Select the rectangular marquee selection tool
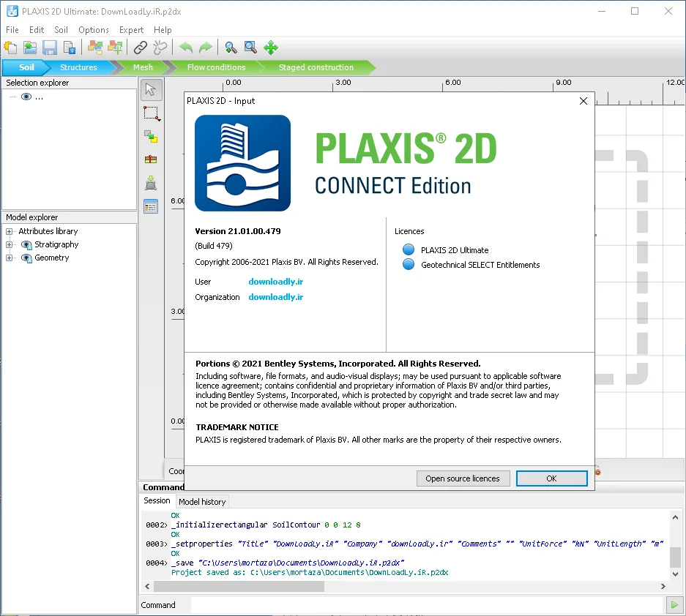Viewport: 686px width, 616px height. coord(152,113)
